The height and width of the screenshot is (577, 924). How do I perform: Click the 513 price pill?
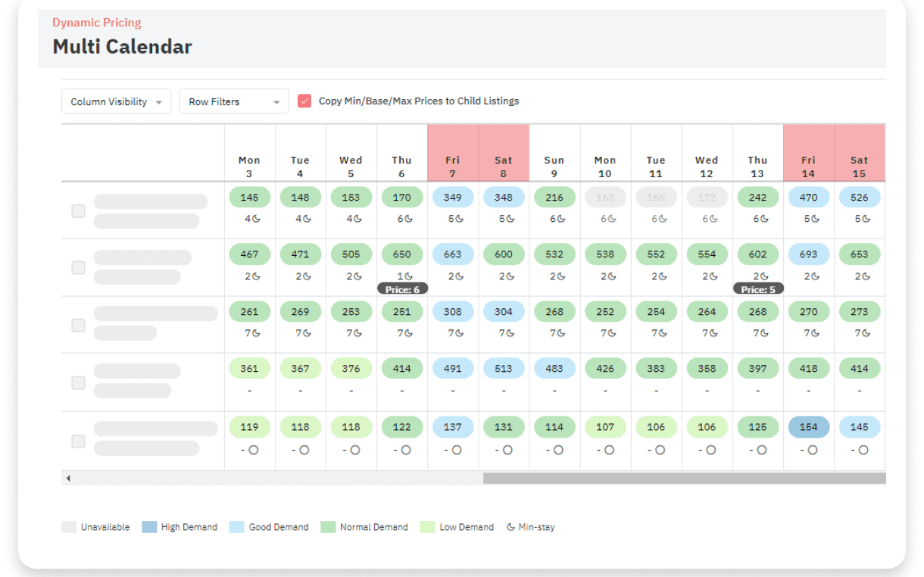tap(504, 369)
